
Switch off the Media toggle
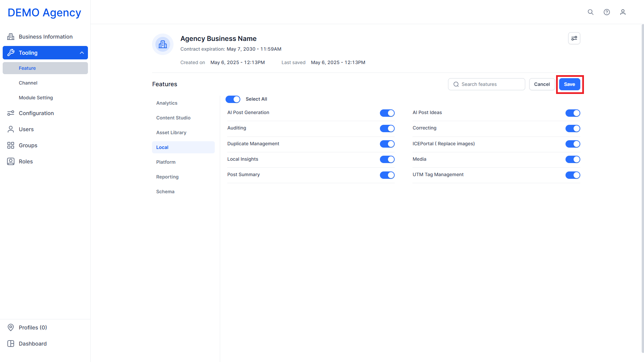coord(573,159)
